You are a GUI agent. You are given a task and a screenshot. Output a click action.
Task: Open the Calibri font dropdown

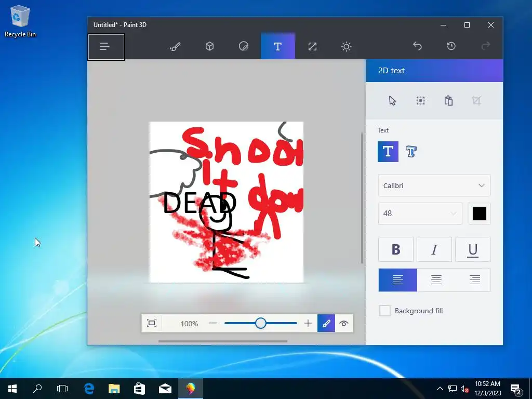point(434,185)
